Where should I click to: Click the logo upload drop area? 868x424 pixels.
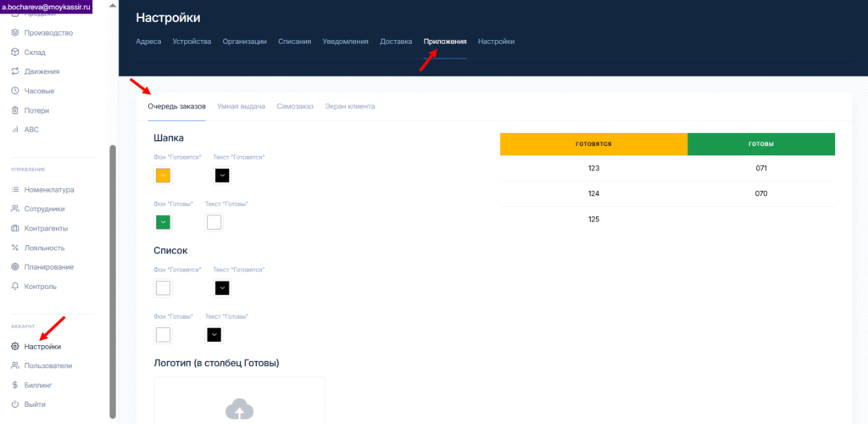tap(239, 401)
